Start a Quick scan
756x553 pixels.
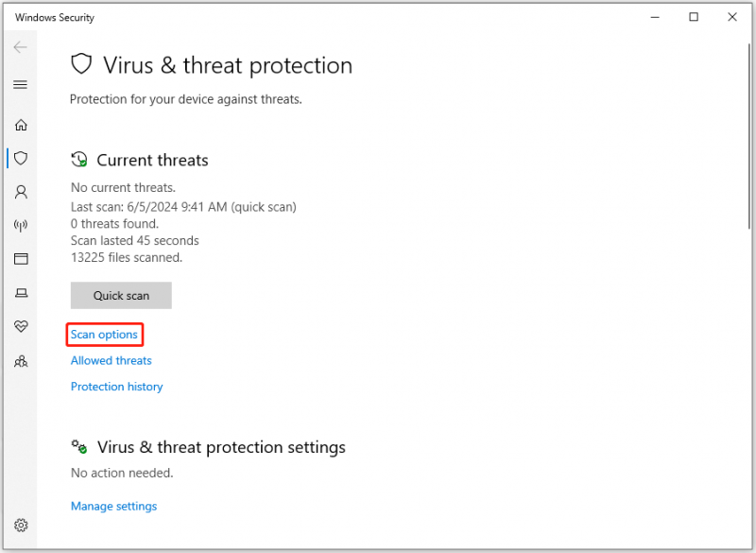click(x=121, y=296)
